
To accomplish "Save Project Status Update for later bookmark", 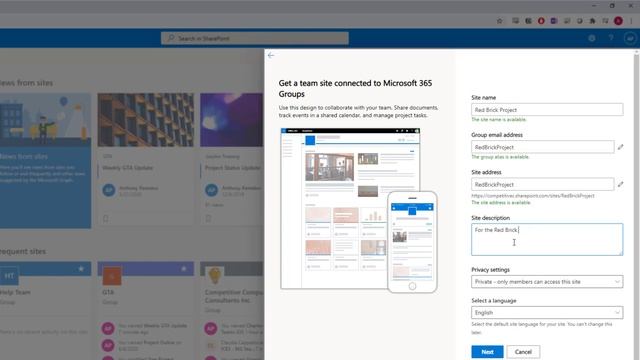I will point(208,218).
